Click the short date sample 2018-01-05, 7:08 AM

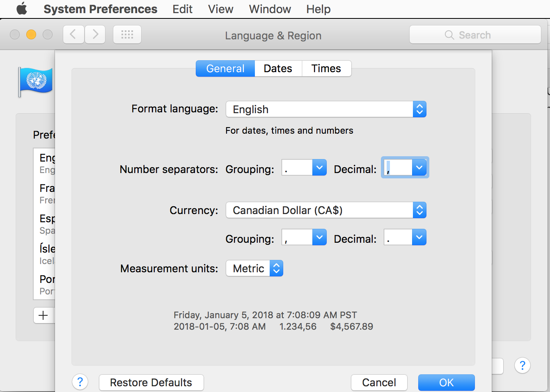point(220,326)
